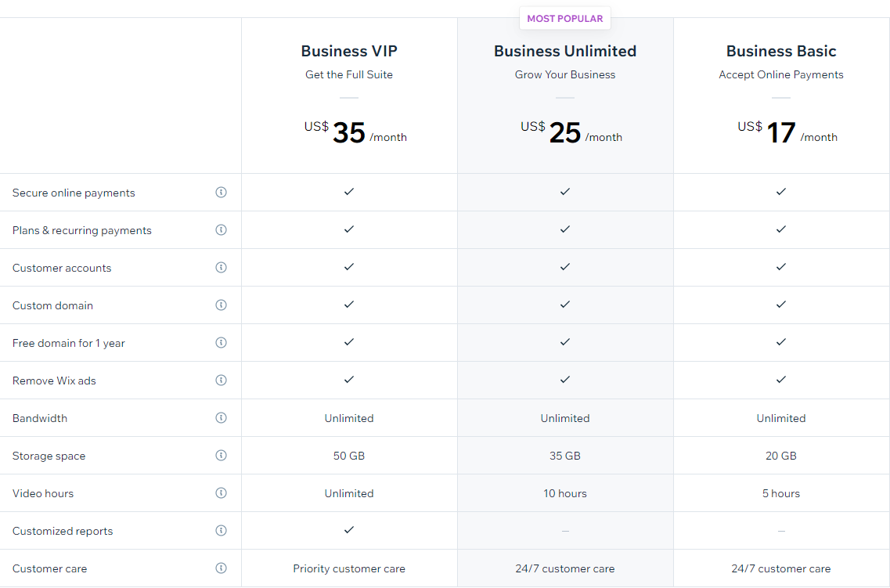Screen dimensions: 890x588
Task: Click info icon beside Remove Wix ads
Action: 221,381
